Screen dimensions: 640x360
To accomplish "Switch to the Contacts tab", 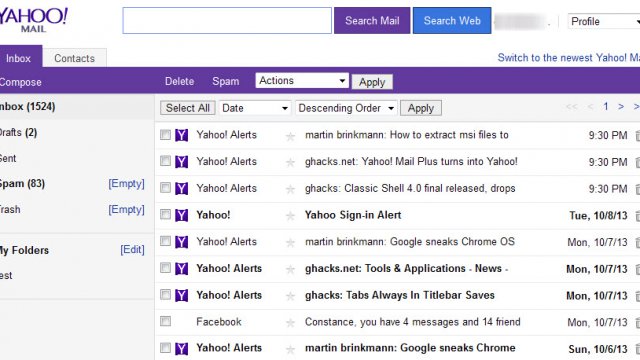I will pos(74,58).
